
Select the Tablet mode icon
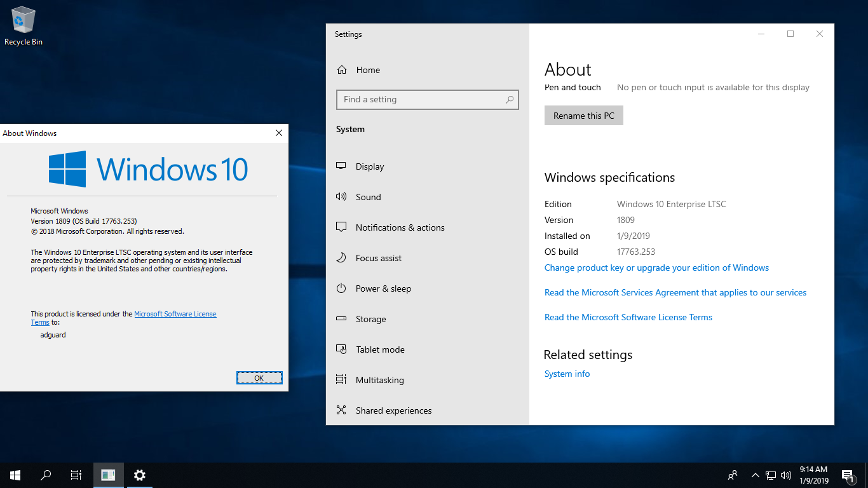(x=341, y=349)
